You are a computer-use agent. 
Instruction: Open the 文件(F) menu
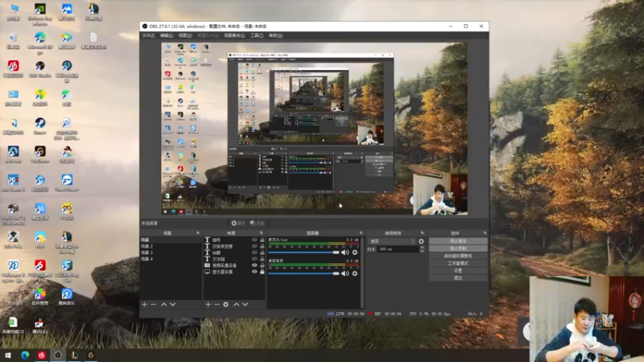[148, 35]
